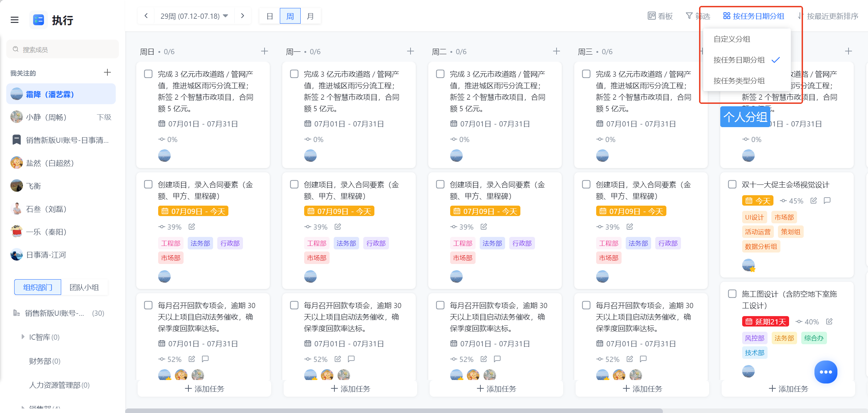Select member 小静（周畅）
Screen dimensions: 868x413
pos(61,117)
